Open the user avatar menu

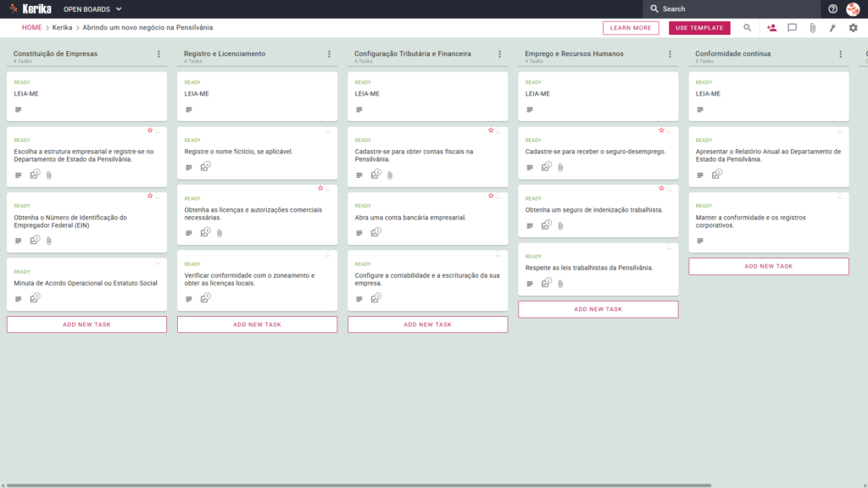(853, 8)
